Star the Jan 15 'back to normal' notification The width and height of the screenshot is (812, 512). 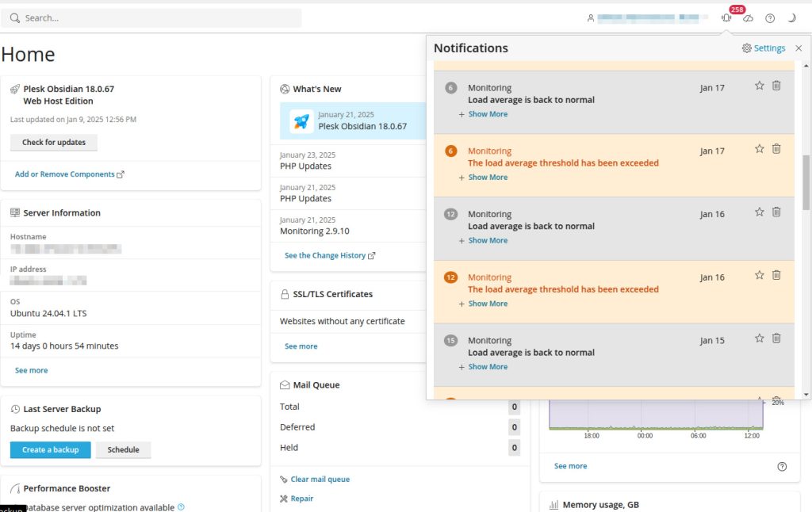[759, 338]
